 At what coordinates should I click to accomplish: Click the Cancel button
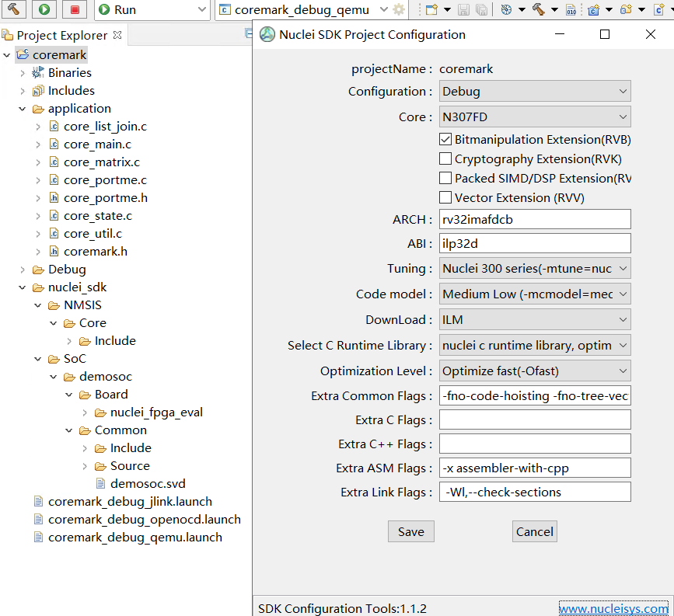click(535, 531)
